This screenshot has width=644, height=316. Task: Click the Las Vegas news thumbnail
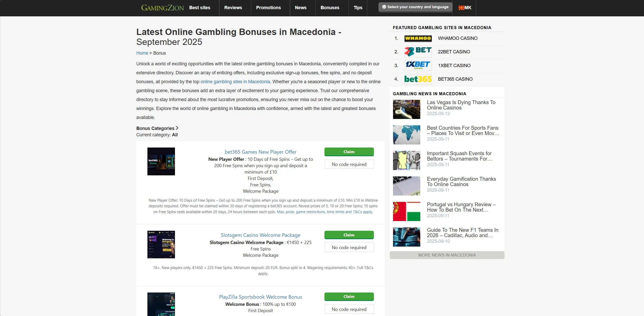407,109
